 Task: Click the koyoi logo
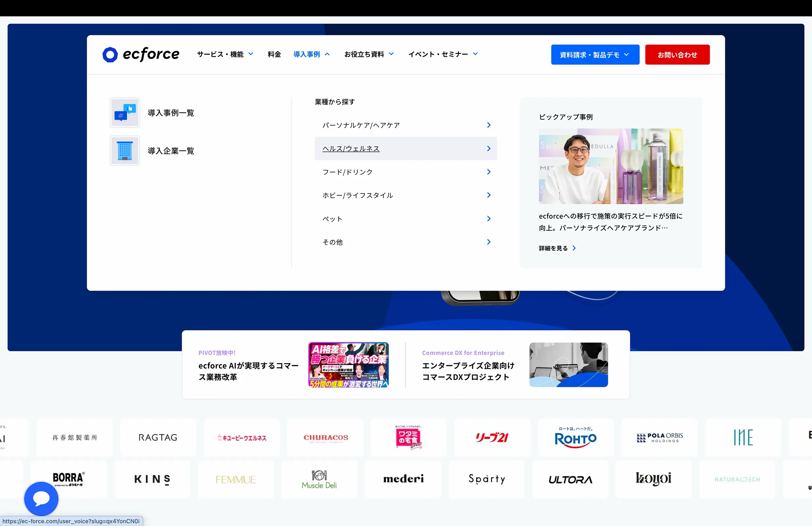[x=654, y=479]
